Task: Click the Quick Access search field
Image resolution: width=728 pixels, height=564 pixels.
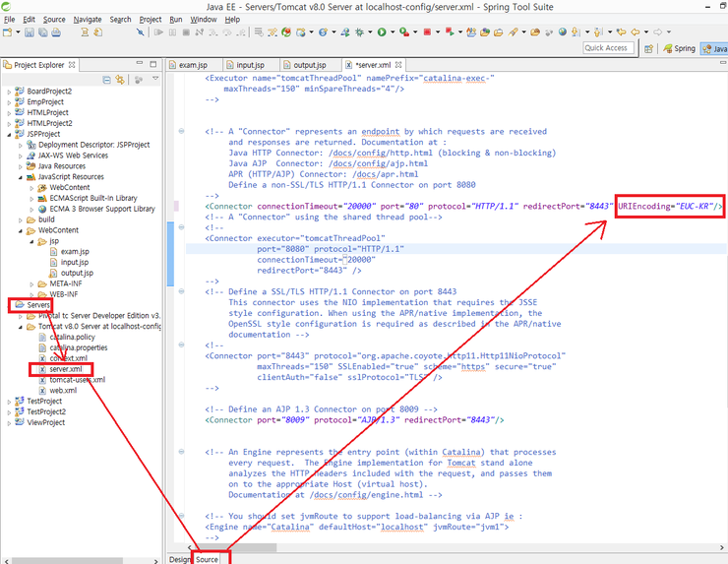Action: coord(606,48)
